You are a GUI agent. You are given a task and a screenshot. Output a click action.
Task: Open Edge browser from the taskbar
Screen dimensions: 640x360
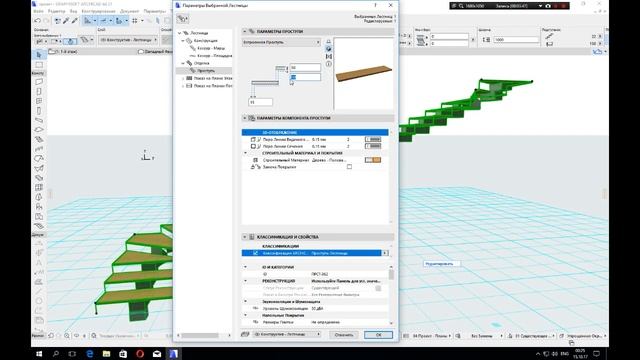coord(90,353)
